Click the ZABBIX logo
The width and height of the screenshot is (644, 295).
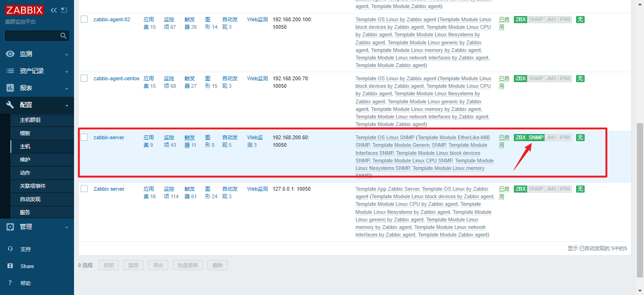click(25, 10)
